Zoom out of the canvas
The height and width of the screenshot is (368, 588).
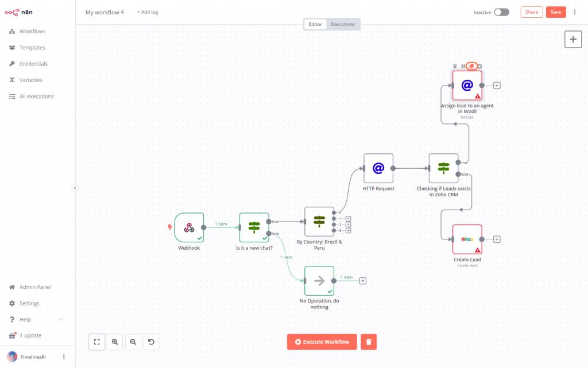pos(133,342)
